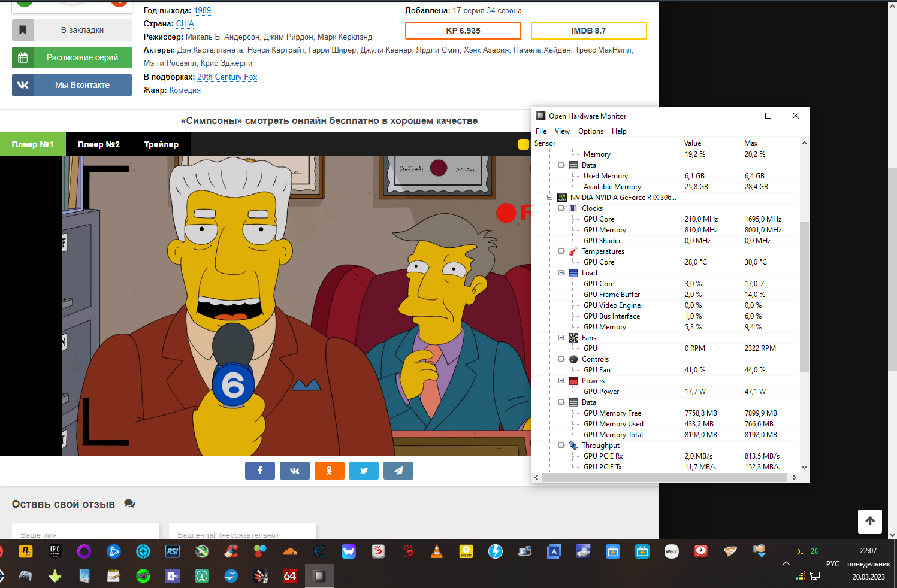Open the Options menu
This screenshot has width=897, height=588.
coord(591,131)
